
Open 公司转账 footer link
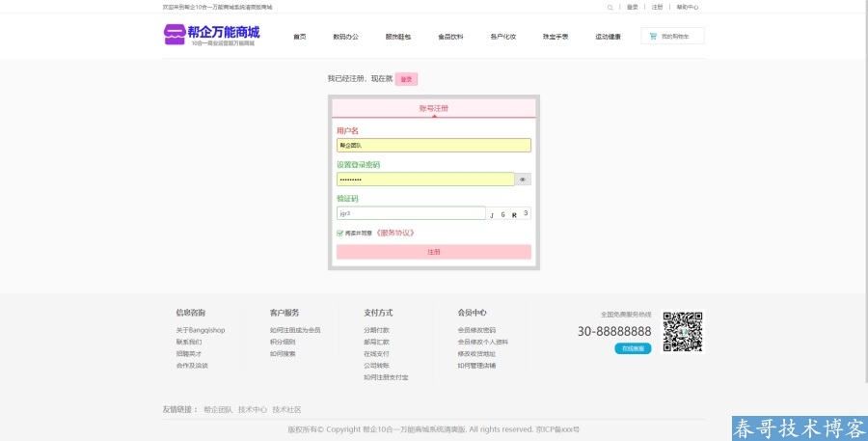point(376,366)
